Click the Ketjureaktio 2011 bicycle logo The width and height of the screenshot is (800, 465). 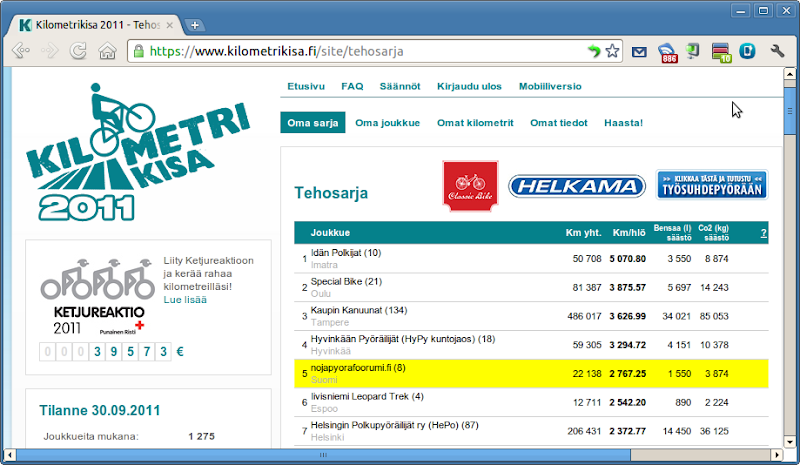pyautogui.click(x=98, y=297)
